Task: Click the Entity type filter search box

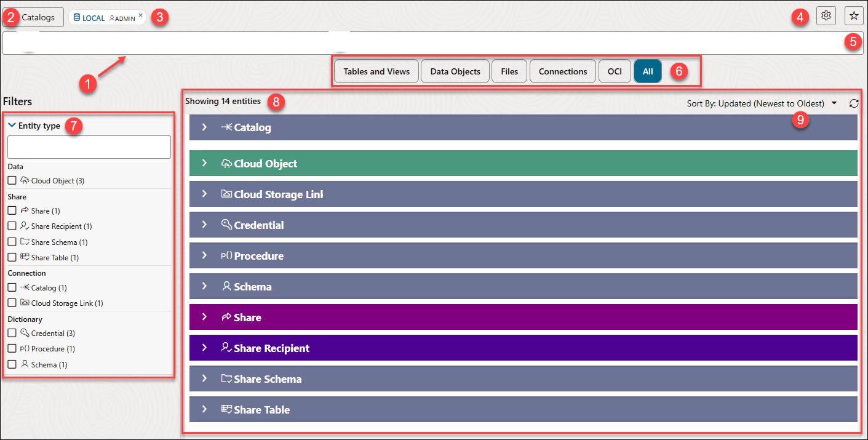Action: (89, 147)
